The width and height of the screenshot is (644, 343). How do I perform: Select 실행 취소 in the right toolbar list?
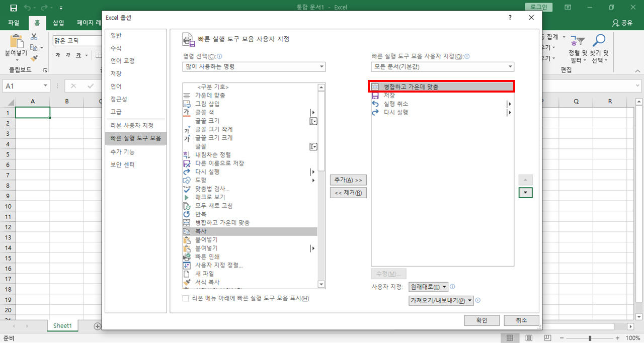(x=442, y=104)
